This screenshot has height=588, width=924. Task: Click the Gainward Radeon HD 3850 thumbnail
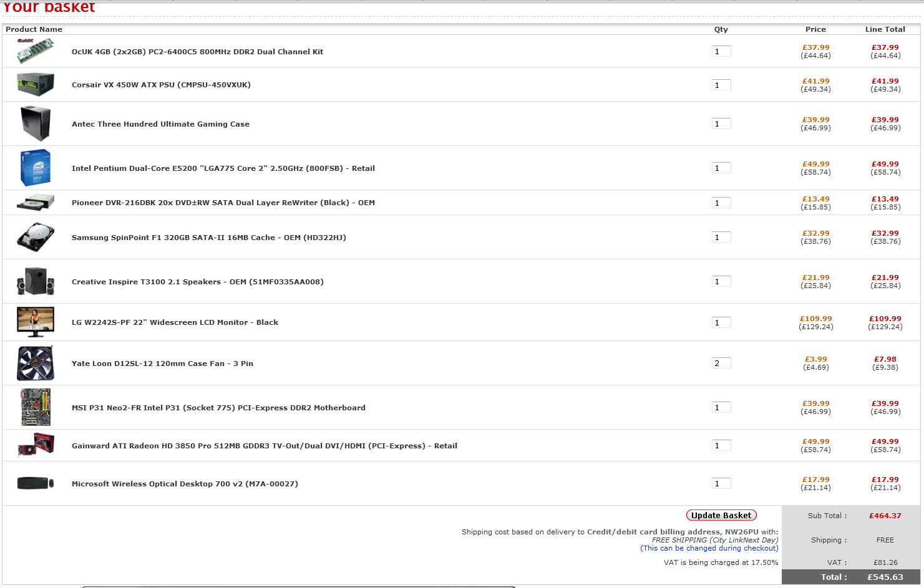[x=36, y=445]
